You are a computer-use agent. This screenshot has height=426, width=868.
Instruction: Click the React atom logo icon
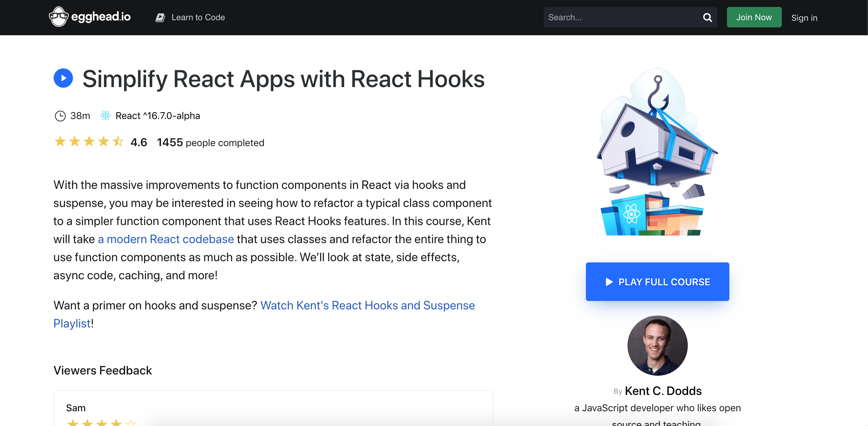coord(105,115)
